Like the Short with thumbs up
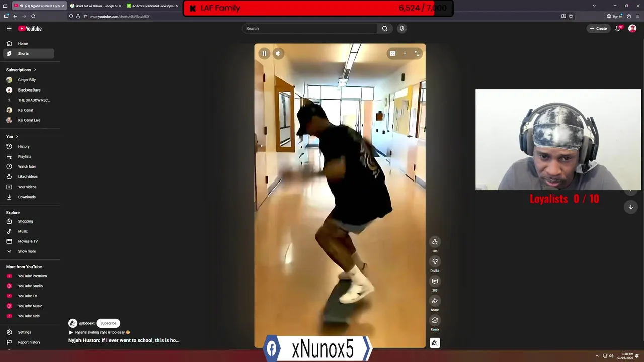Screen dimensions: 644x362 pyautogui.click(x=435, y=242)
